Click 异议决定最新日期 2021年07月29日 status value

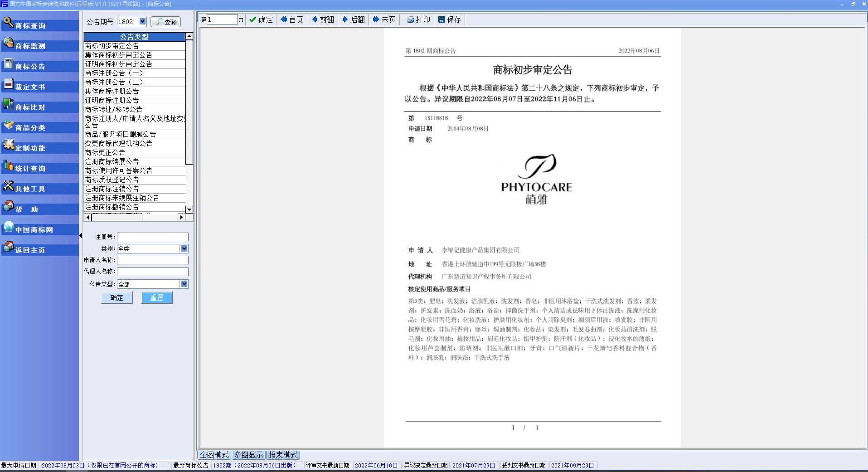474,465
